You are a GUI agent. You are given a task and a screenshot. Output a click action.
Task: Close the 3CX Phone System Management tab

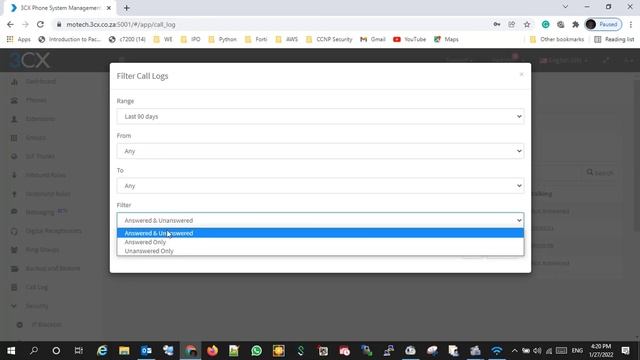point(109,8)
